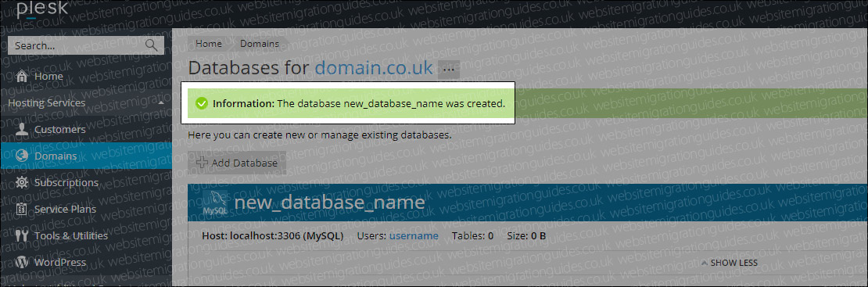Click the Subscriptions gear icon
The height and width of the screenshot is (287, 868).
point(22,182)
